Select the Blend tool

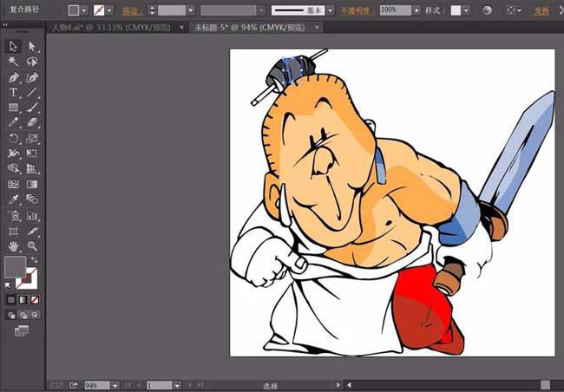(32, 199)
